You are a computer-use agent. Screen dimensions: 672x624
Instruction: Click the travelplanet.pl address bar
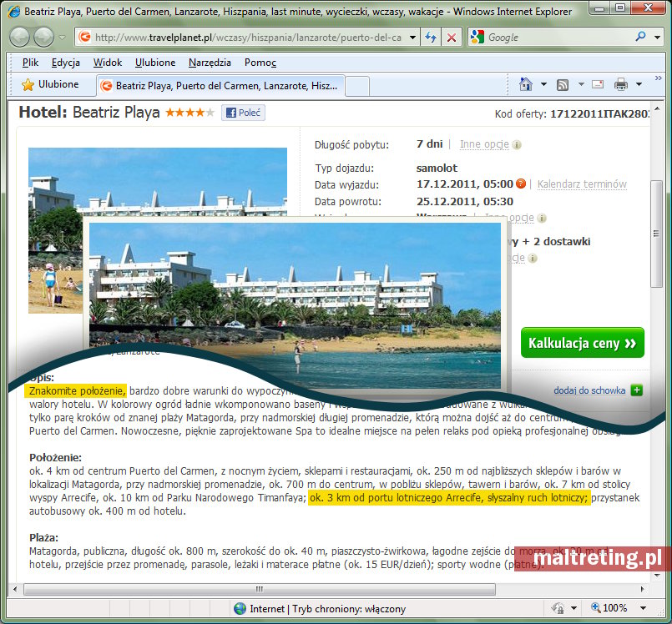[x=240, y=38]
